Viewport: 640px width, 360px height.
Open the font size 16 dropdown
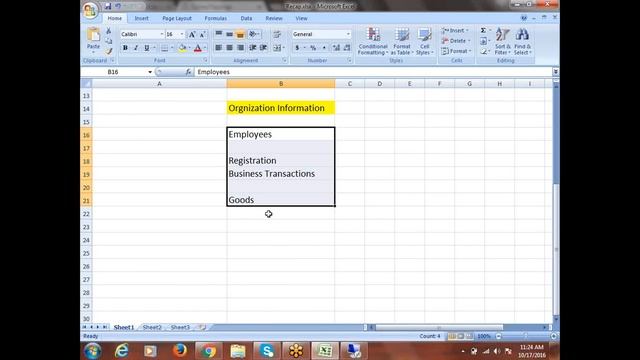182,34
